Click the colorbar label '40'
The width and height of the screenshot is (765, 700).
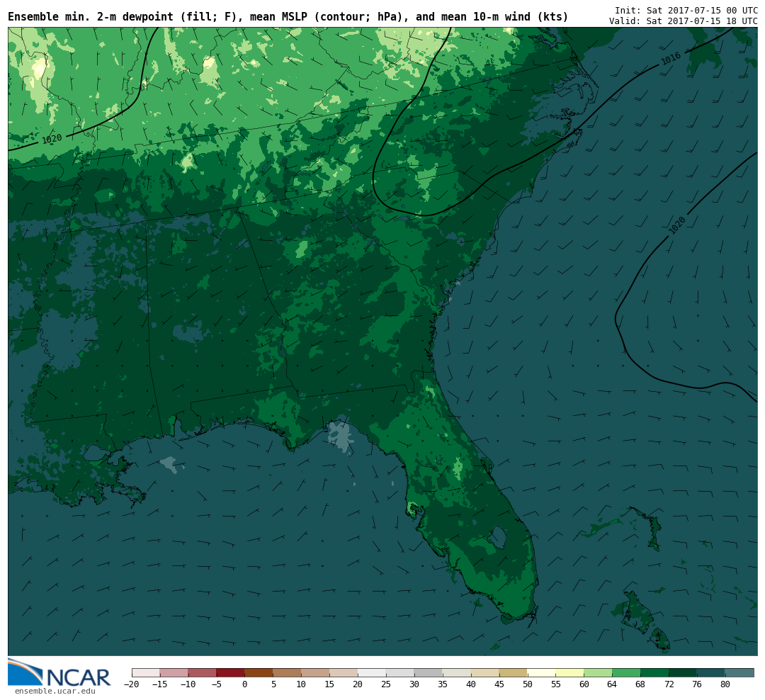tap(471, 684)
